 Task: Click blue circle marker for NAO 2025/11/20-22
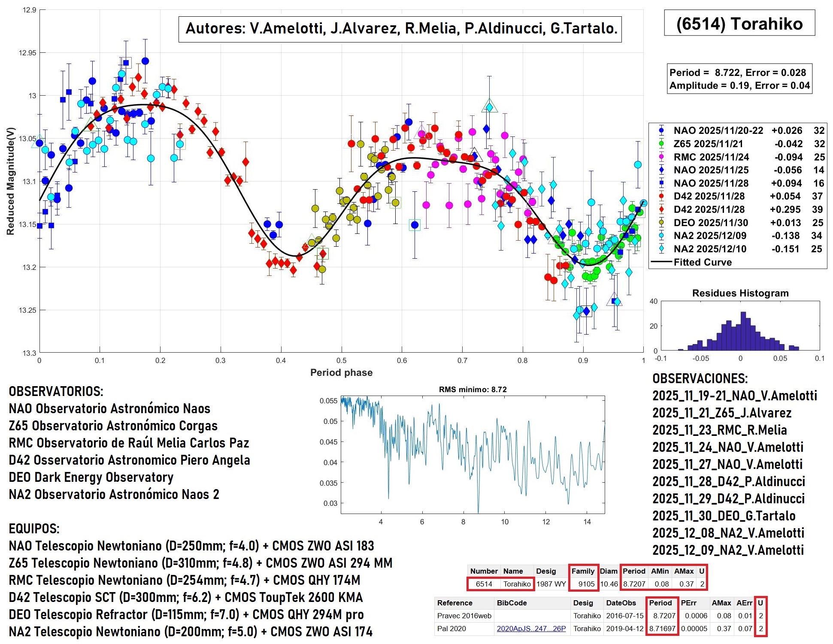tap(661, 130)
